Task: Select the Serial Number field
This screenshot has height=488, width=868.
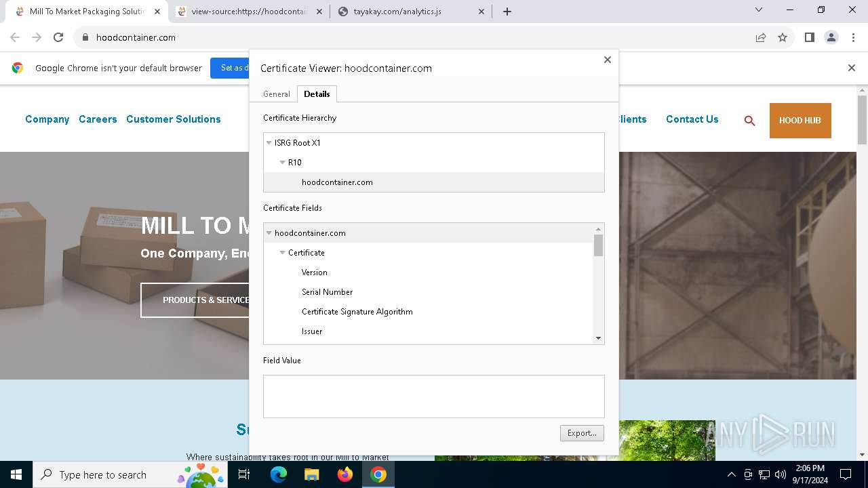Action: [328, 292]
